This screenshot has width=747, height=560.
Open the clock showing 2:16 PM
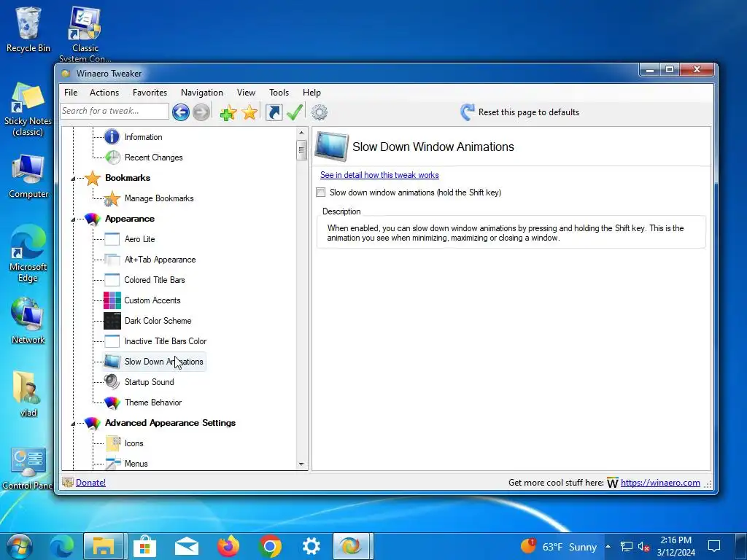tap(676, 546)
